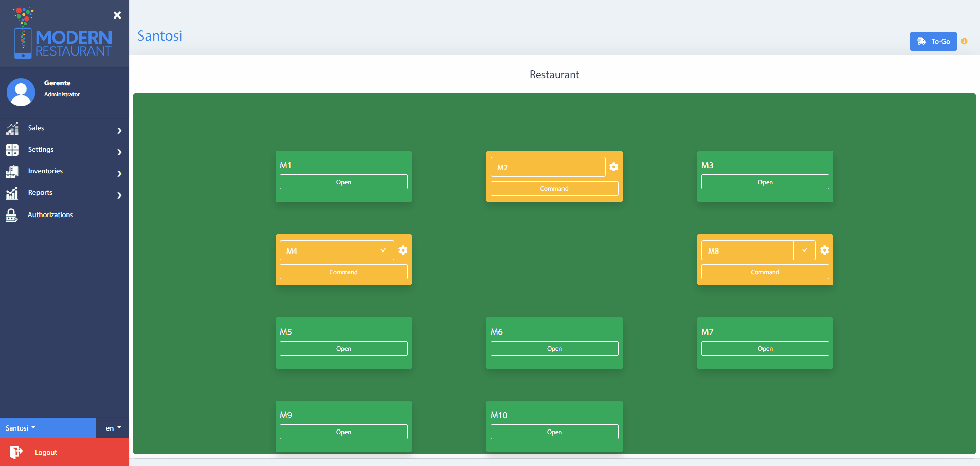Click the orange info icon beside To-Go
980x466 pixels.
coord(964,41)
